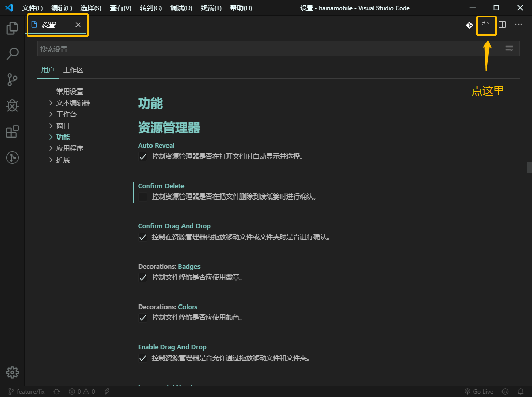Click the Auto Reveal setting title
The image size is (532, 397).
156,146
